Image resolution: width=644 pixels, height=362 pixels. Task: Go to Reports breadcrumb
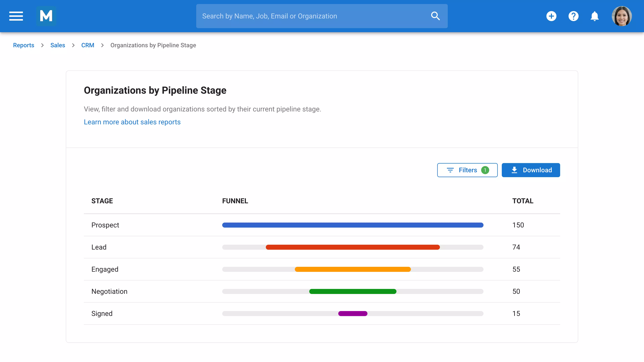(23, 45)
